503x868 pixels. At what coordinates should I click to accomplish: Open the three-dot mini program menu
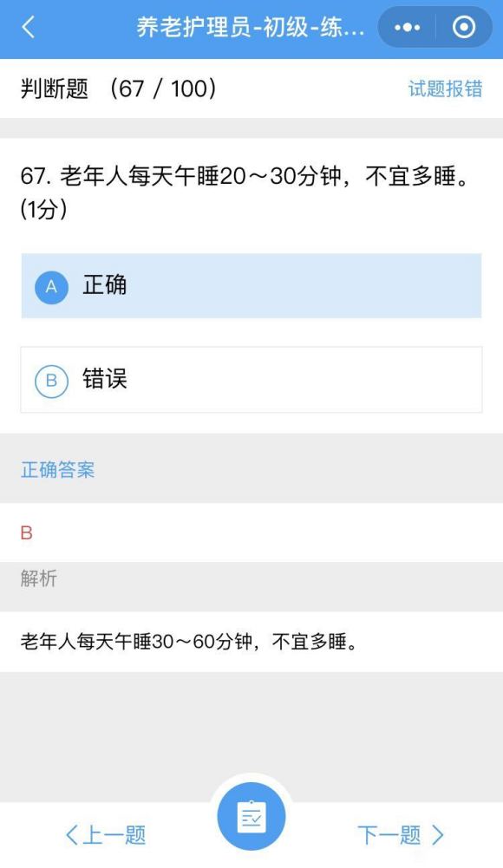pyautogui.click(x=408, y=27)
